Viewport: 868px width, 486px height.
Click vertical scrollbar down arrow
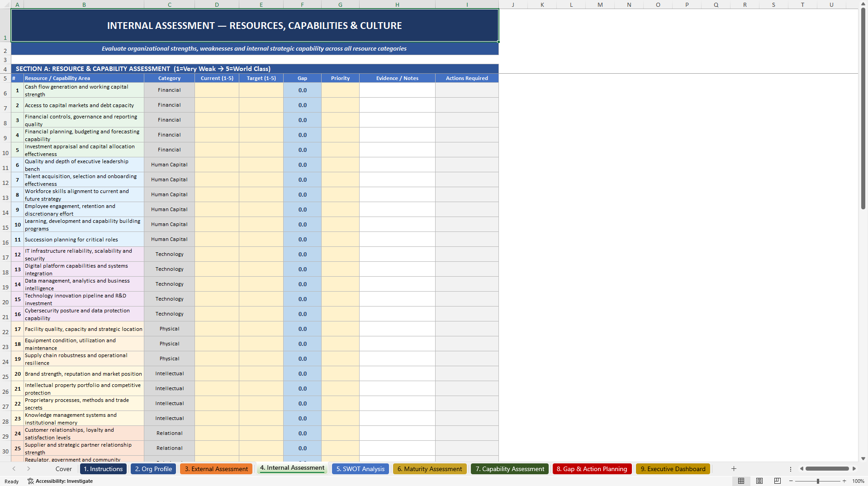863,458
